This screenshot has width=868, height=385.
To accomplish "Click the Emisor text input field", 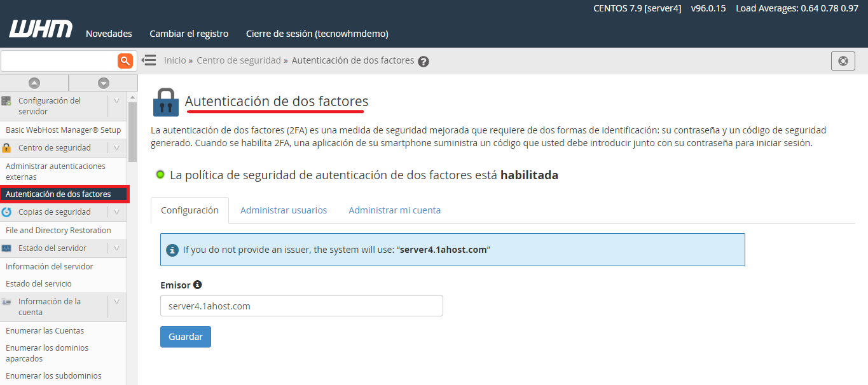I will (301, 306).
